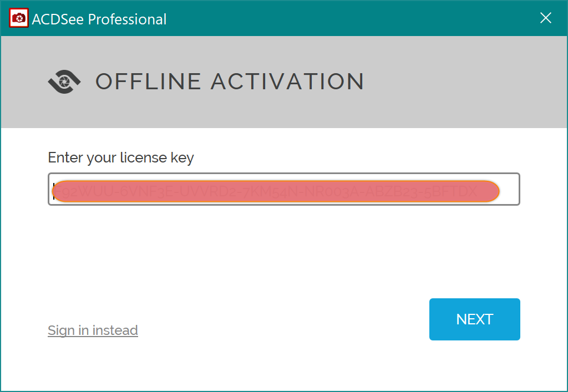Click the red ACDSee camera icon in title bar
The height and width of the screenshot is (392, 568).
[x=19, y=18]
